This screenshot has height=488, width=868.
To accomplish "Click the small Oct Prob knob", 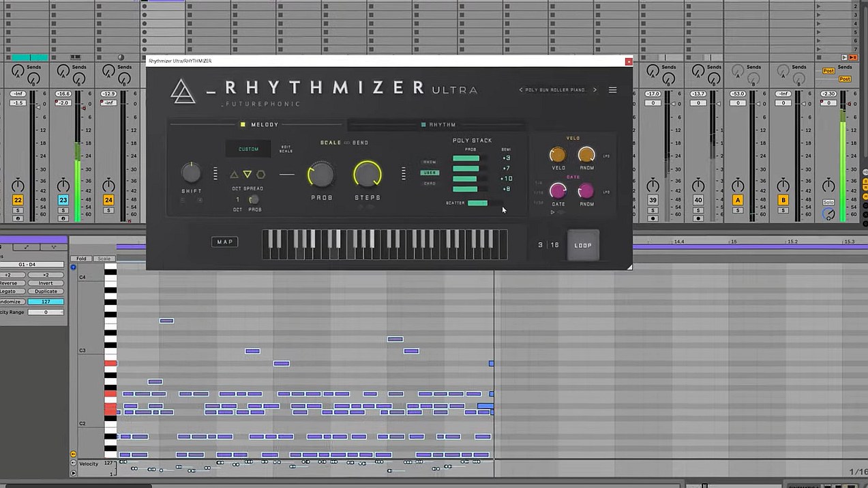I will point(254,199).
